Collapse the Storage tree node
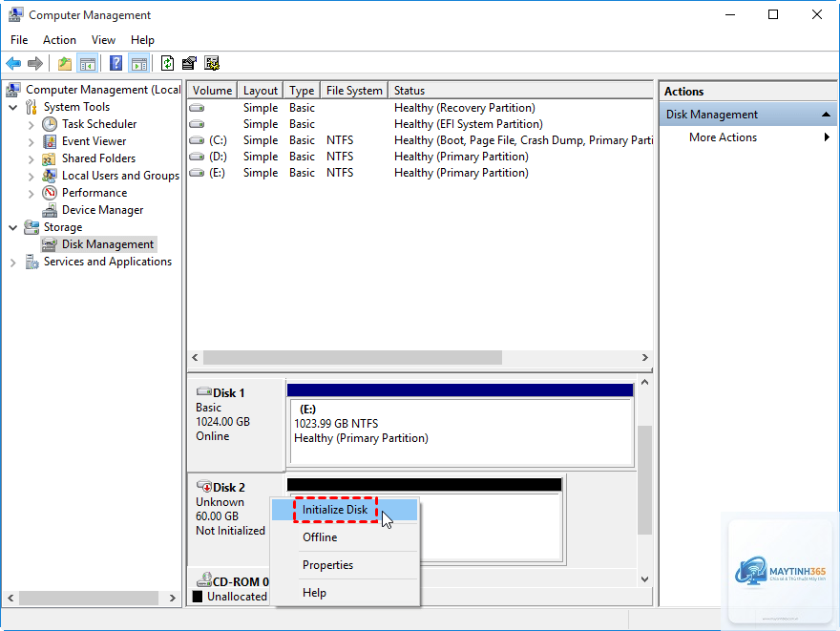 [x=13, y=227]
